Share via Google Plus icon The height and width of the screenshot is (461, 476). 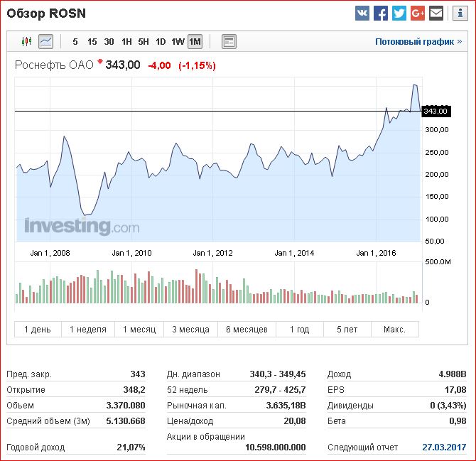pos(418,13)
